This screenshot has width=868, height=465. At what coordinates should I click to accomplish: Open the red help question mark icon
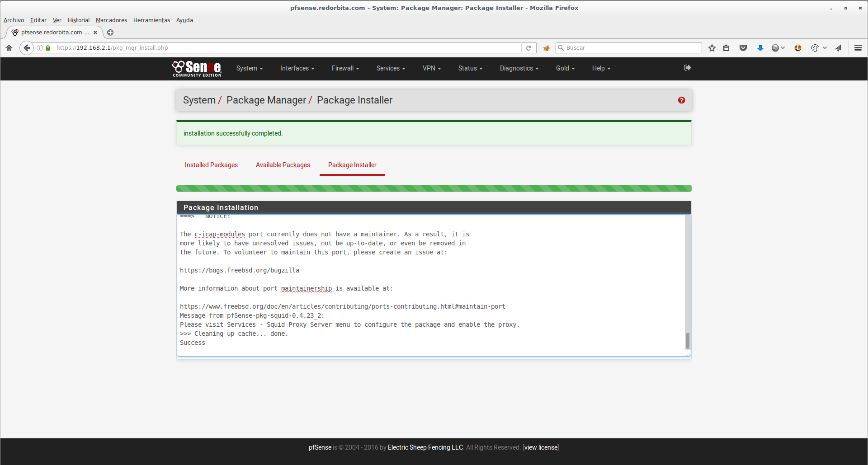[x=681, y=100]
